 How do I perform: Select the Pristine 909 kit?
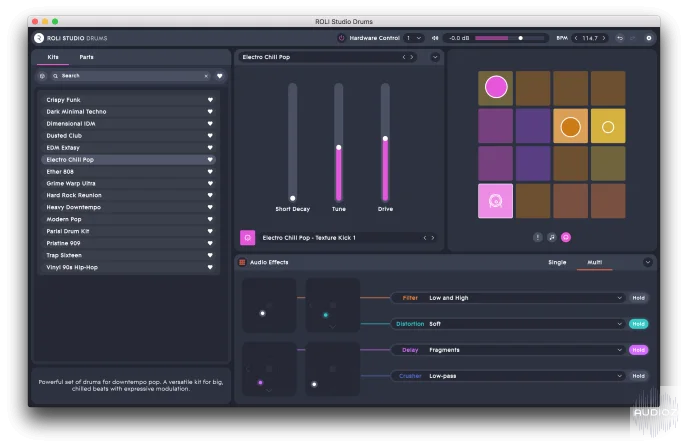128,243
